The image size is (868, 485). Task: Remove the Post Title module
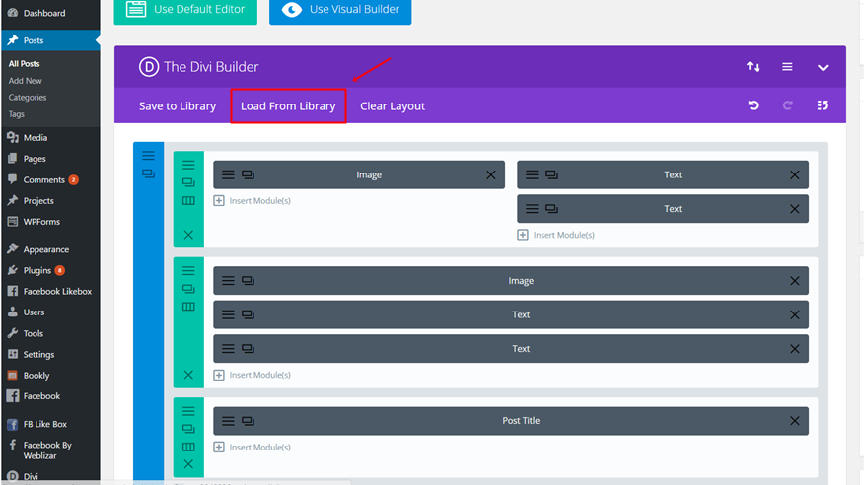coord(794,421)
